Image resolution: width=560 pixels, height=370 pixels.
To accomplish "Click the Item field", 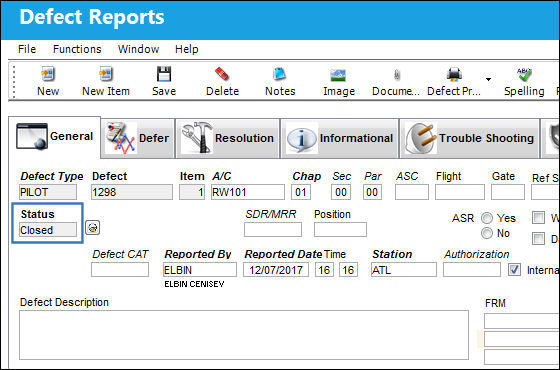I will 192,192.
